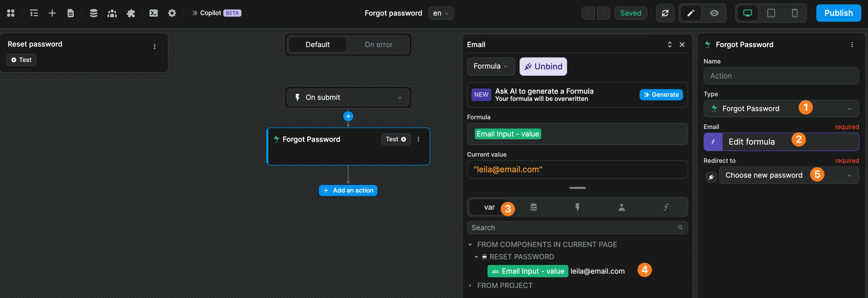Open the element tree navigator
The width and height of the screenshot is (868, 298).
[x=34, y=13]
